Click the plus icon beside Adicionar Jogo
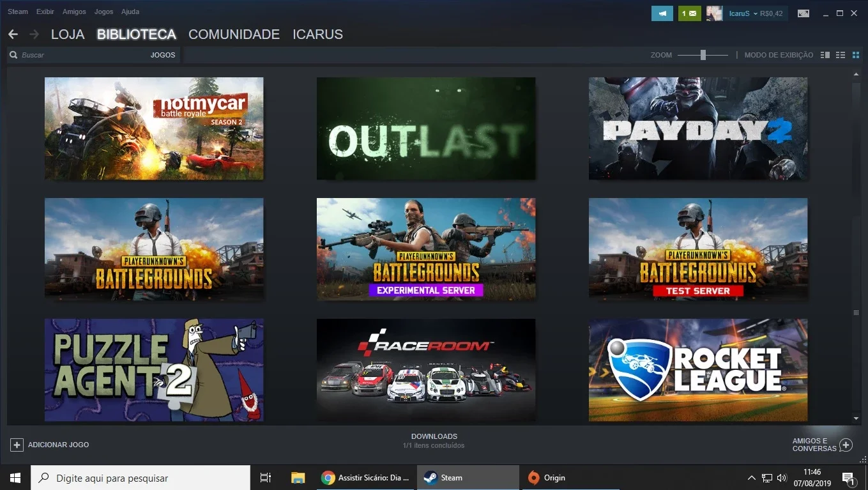This screenshot has width=868, height=490. pyautogui.click(x=17, y=445)
